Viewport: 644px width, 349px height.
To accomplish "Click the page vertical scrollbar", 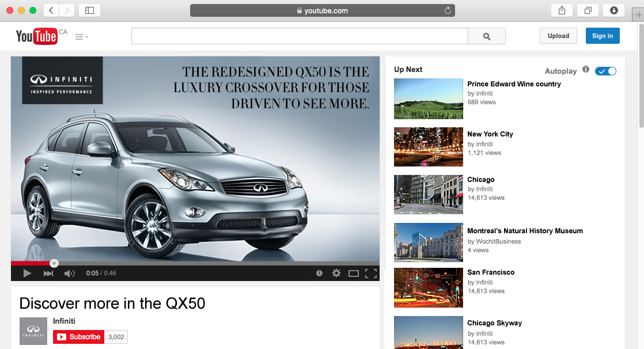I will click(x=641, y=76).
